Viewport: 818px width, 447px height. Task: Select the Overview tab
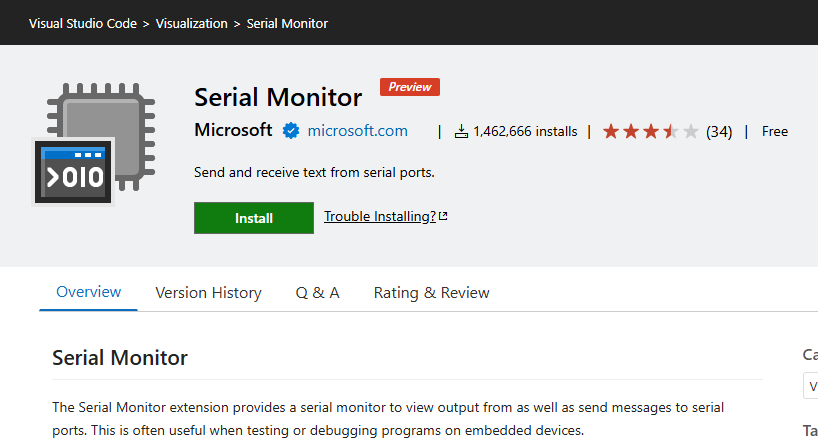coord(89,292)
